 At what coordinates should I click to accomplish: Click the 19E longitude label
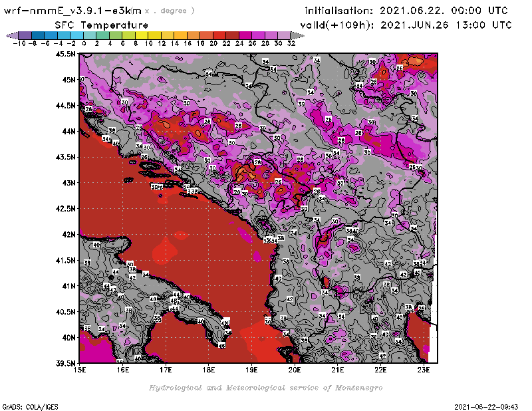252,370
